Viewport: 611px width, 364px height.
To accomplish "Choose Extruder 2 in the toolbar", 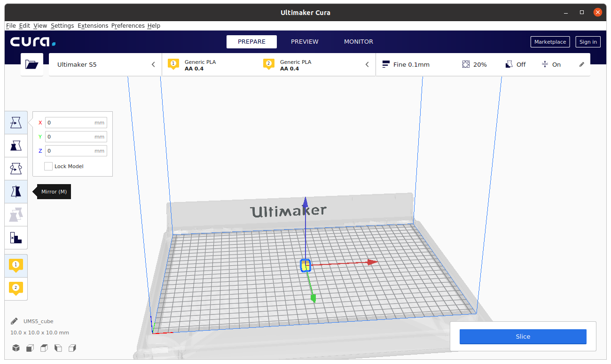I will point(16,288).
